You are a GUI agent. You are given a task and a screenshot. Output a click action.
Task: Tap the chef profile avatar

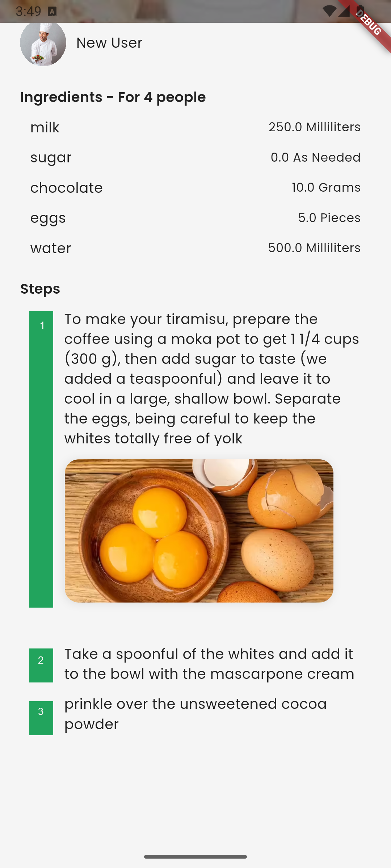[43, 43]
